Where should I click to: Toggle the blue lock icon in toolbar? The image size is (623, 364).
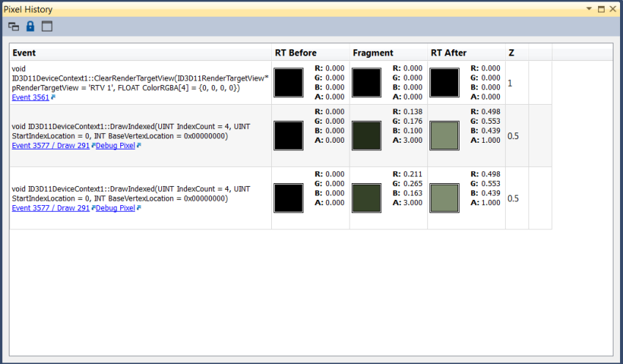click(30, 26)
